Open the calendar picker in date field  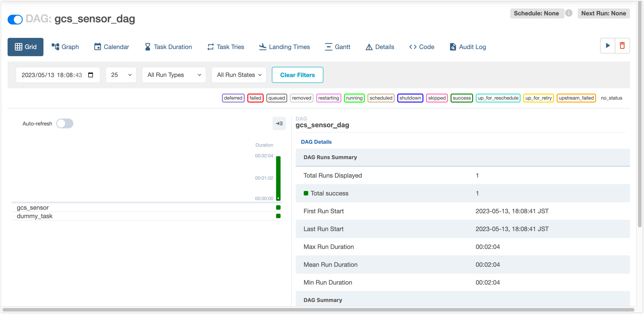coord(91,75)
